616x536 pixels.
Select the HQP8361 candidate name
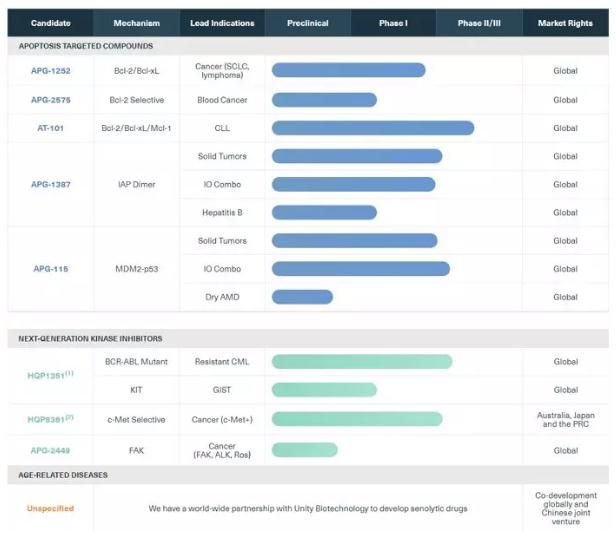point(50,420)
